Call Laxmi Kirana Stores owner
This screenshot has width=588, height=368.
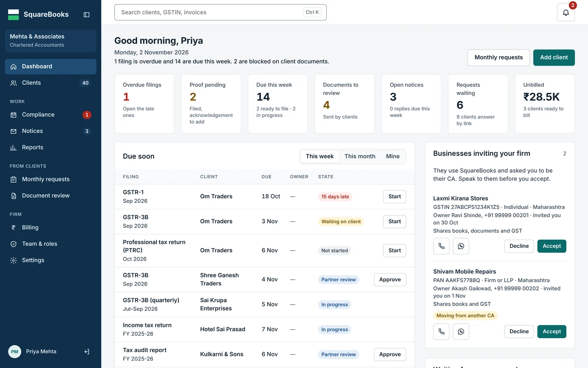click(441, 246)
